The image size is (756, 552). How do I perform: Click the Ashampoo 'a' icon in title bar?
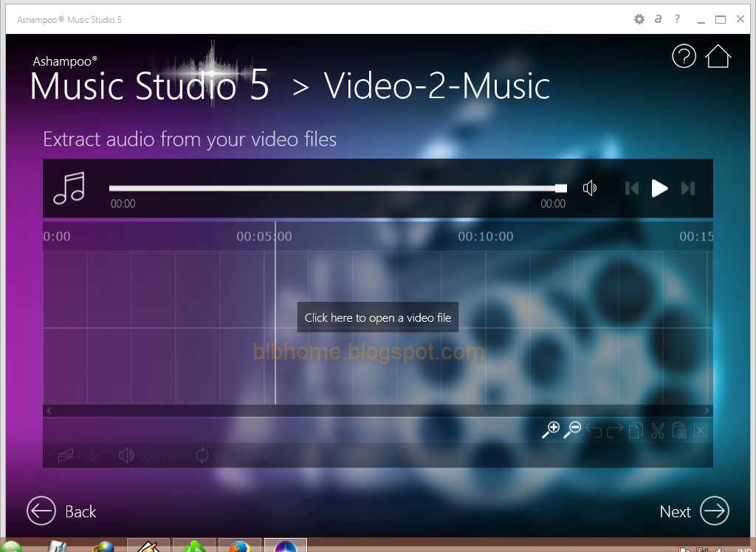click(658, 18)
